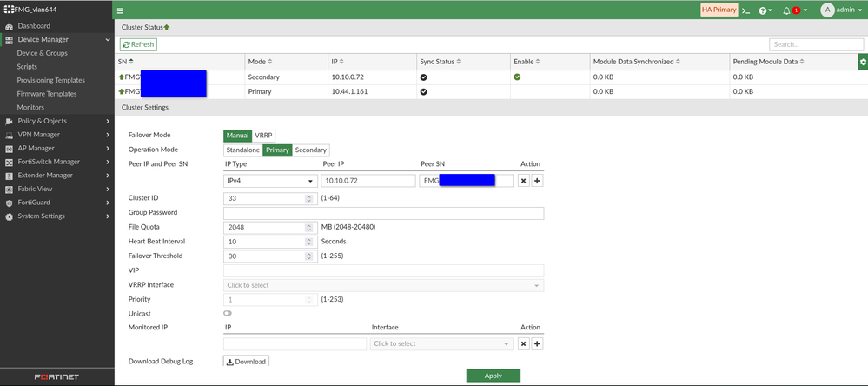Click the Device Manager sidebar icon
The image size is (868, 386).
click(x=9, y=40)
